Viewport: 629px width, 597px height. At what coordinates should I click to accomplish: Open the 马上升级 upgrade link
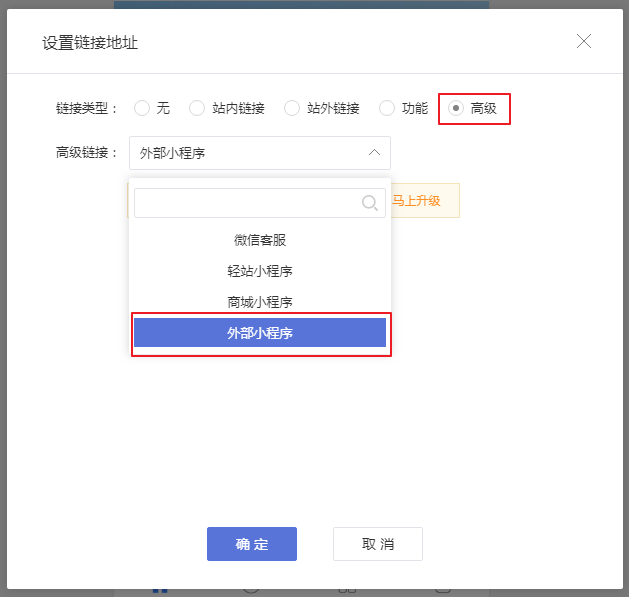pos(416,200)
